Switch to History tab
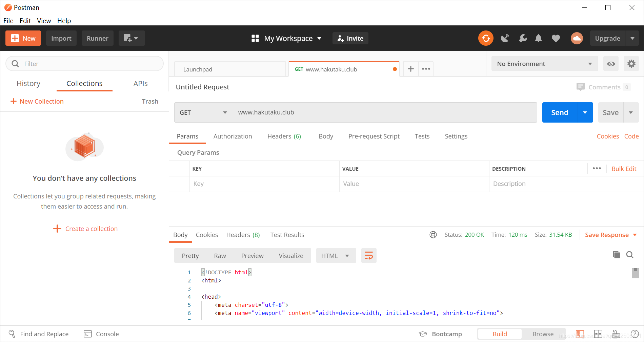The width and height of the screenshot is (644, 342). [28, 83]
